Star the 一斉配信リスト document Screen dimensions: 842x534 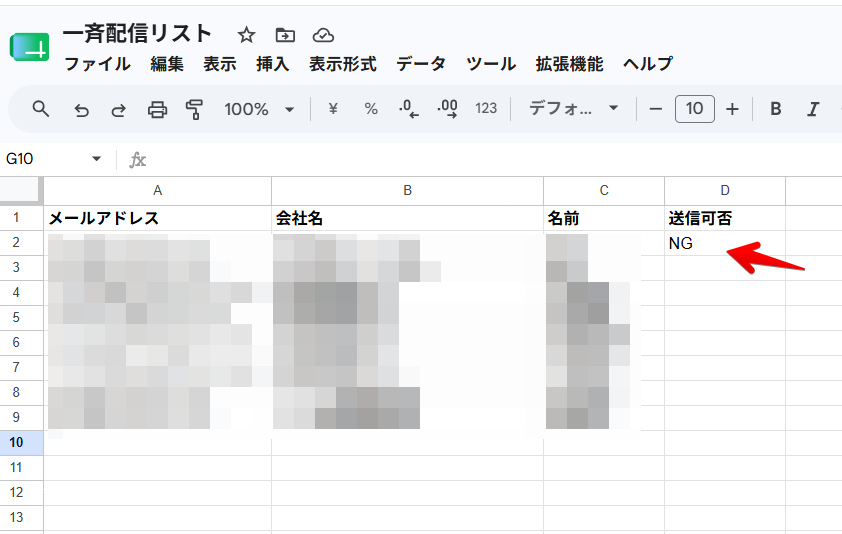[x=246, y=35]
